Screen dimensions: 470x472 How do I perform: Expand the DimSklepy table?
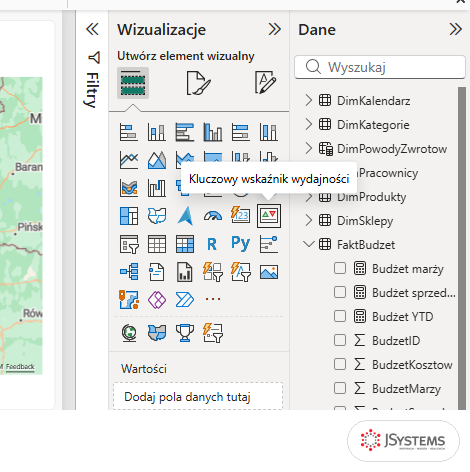[x=309, y=220]
